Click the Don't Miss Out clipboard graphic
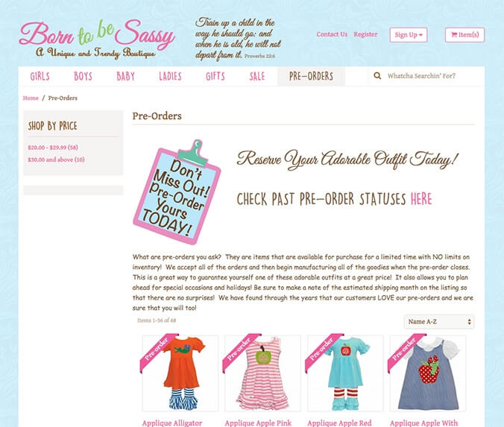 [x=177, y=192]
